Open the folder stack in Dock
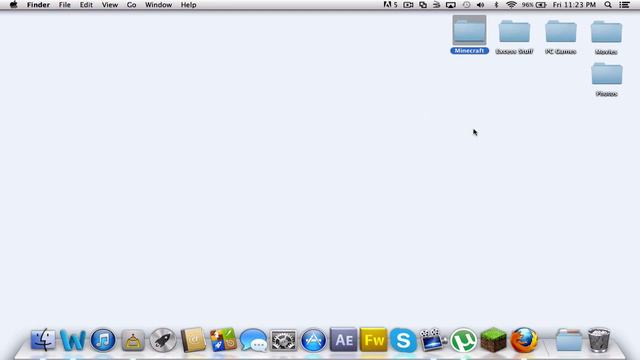This screenshot has width=640, height=360. point(569,340)
